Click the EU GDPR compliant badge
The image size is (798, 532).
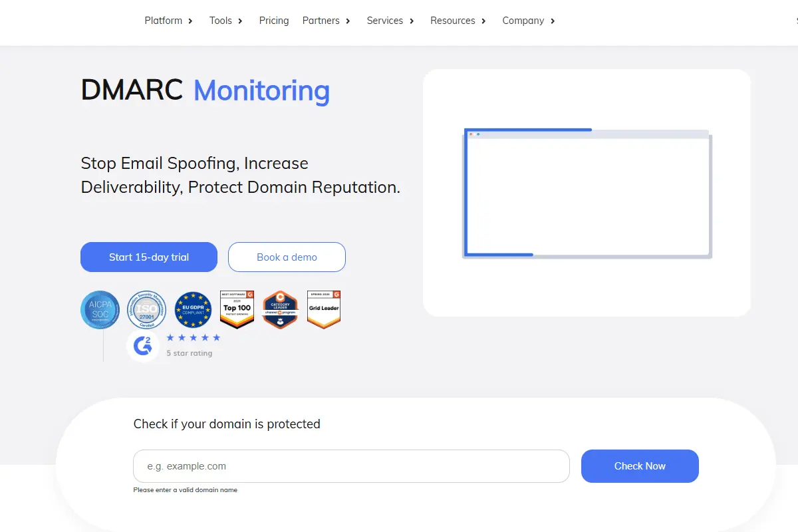(193, 310)
